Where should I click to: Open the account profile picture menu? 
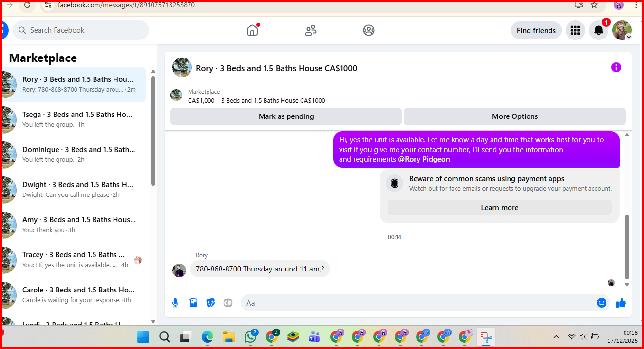coord(622,30)
